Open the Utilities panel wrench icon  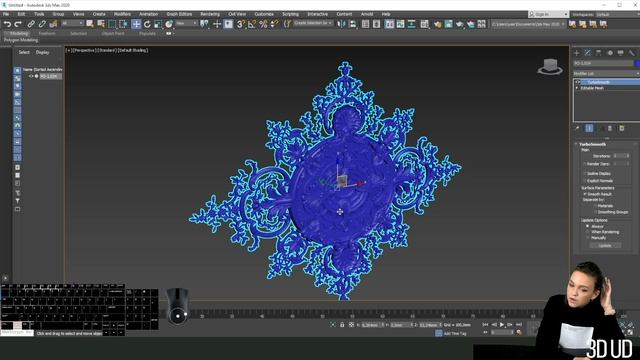point(631,53)
